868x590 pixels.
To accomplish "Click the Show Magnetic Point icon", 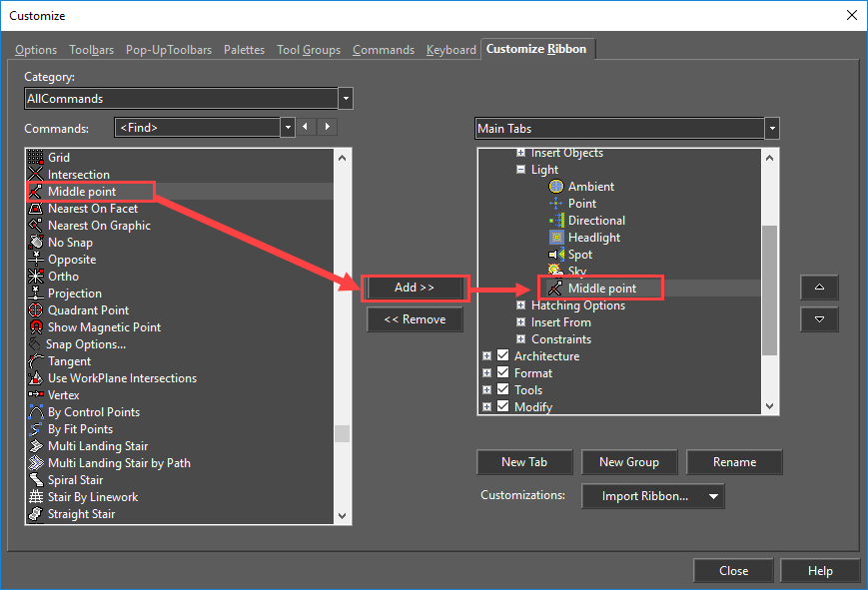I will tap(36, 327).
